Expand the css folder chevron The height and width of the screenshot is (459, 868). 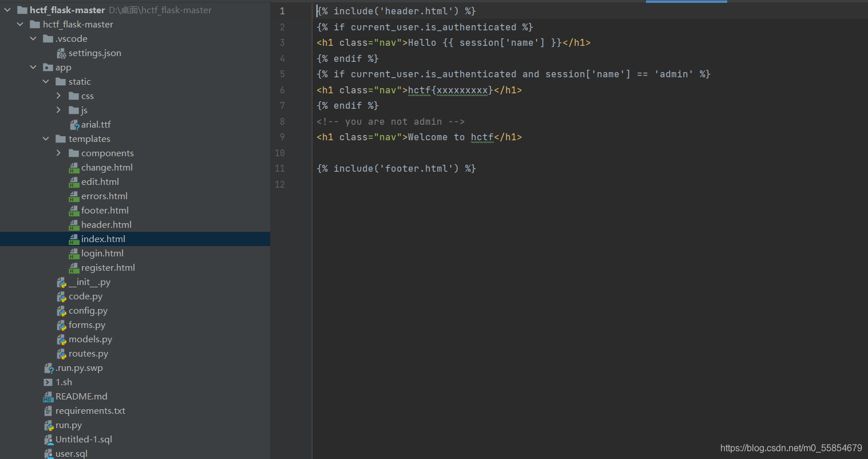pos(58,96)
